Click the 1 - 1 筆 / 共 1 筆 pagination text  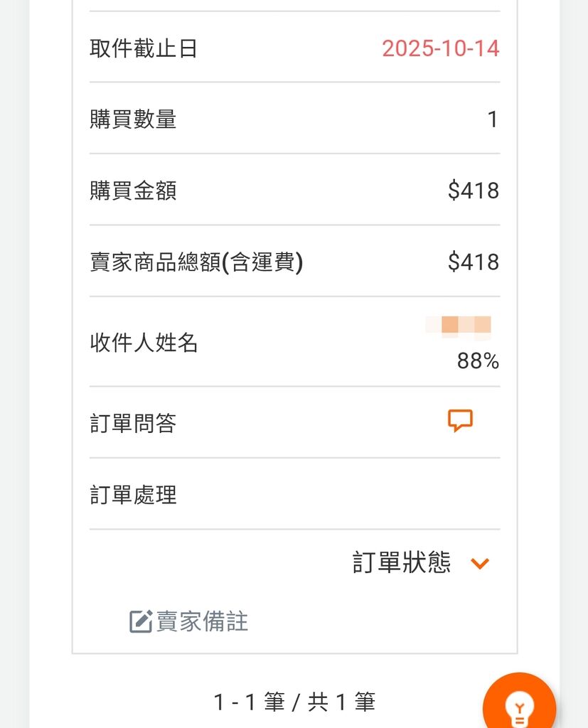(294, 702)
